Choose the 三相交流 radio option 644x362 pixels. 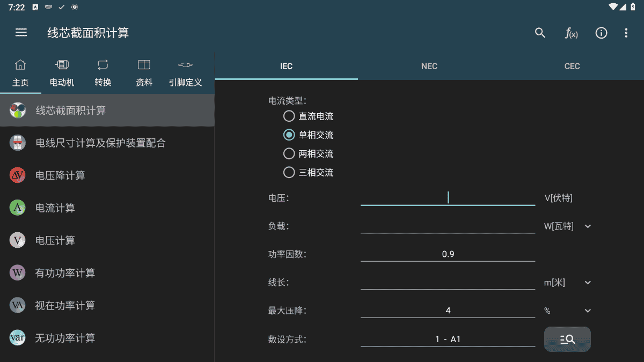point(289,173)
